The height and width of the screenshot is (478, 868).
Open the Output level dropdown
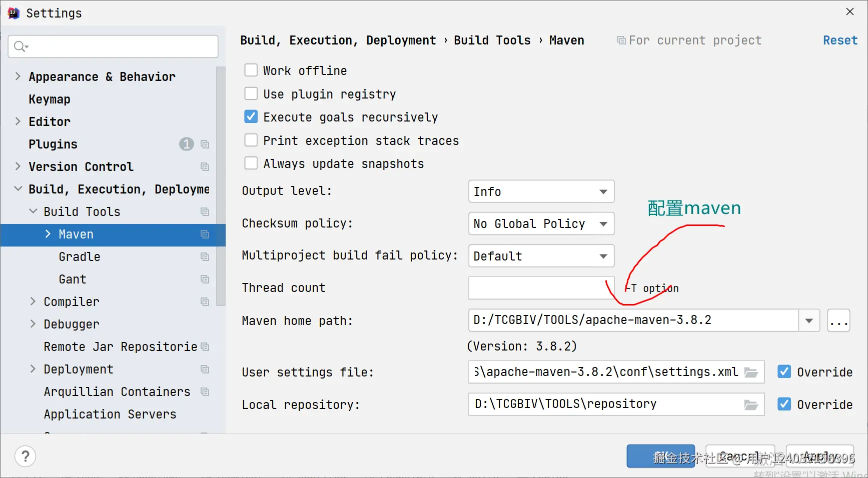tap(541, 191)
